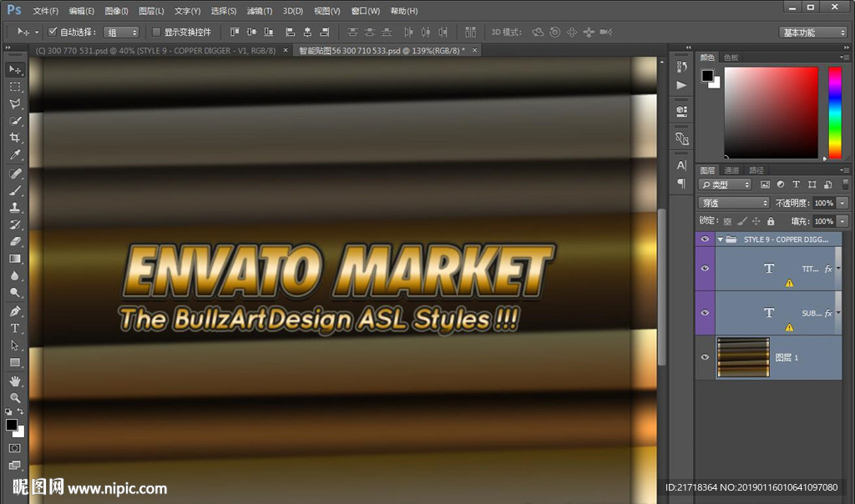Screen dimensions: 855x504
Task: Switch to the 路径 paths tab
Action: (x=756, y=170)
